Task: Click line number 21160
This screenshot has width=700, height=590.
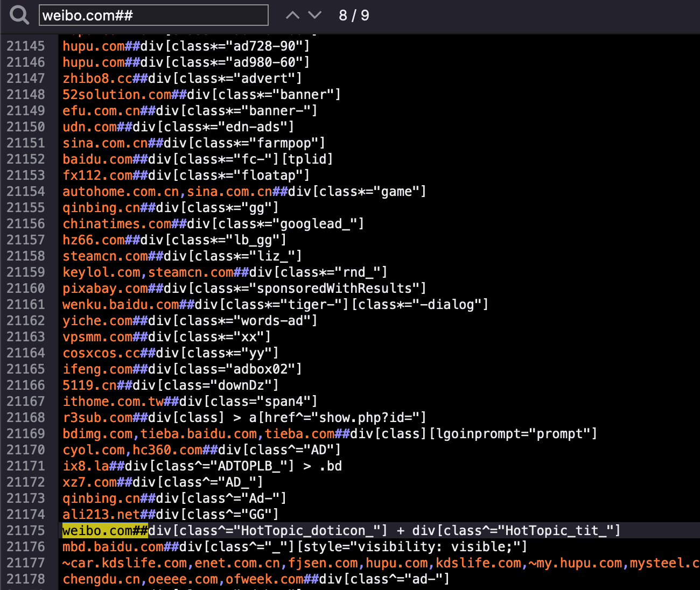Action: [26, 288]
